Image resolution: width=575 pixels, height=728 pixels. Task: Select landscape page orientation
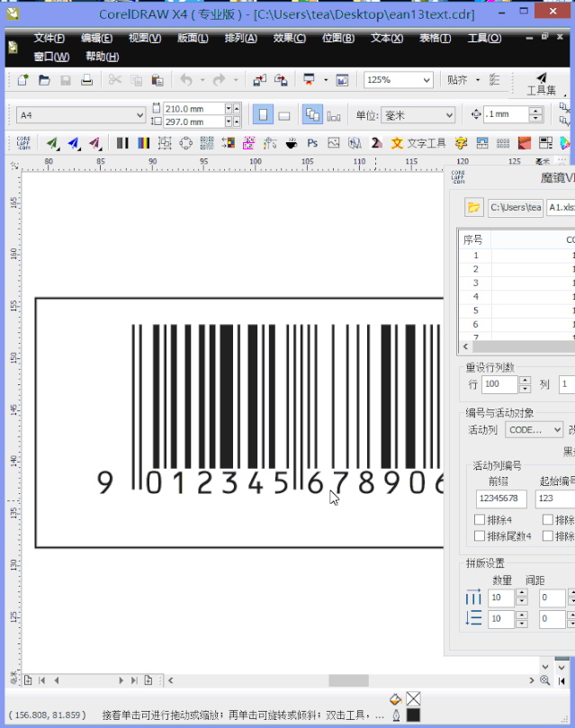284,115
